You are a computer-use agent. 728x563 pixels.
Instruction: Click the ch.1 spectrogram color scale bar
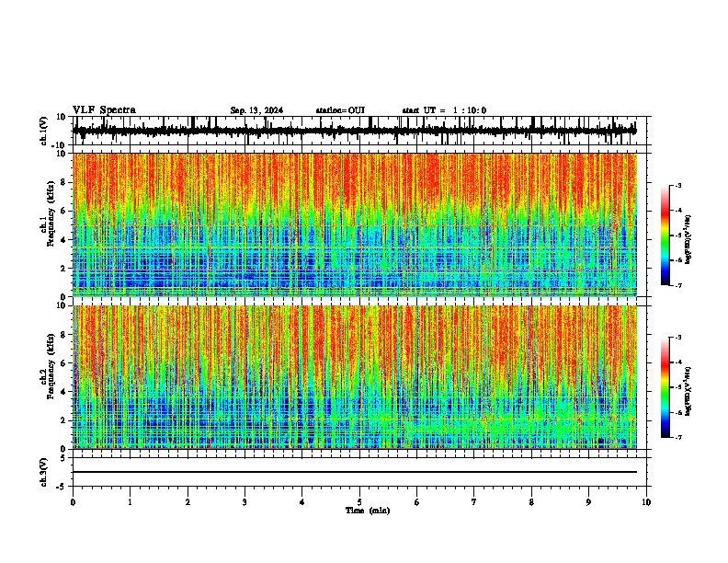665,235
